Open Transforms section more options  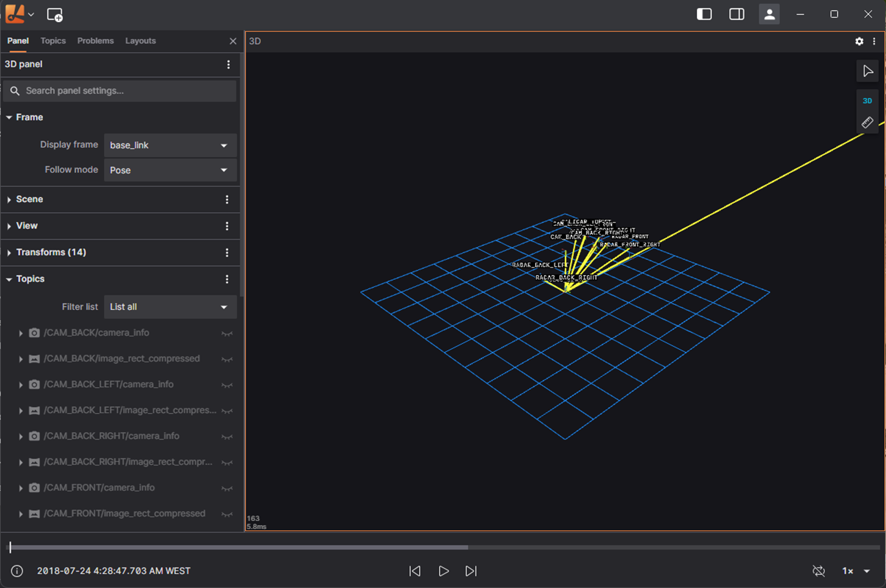(x=227, y=252)
